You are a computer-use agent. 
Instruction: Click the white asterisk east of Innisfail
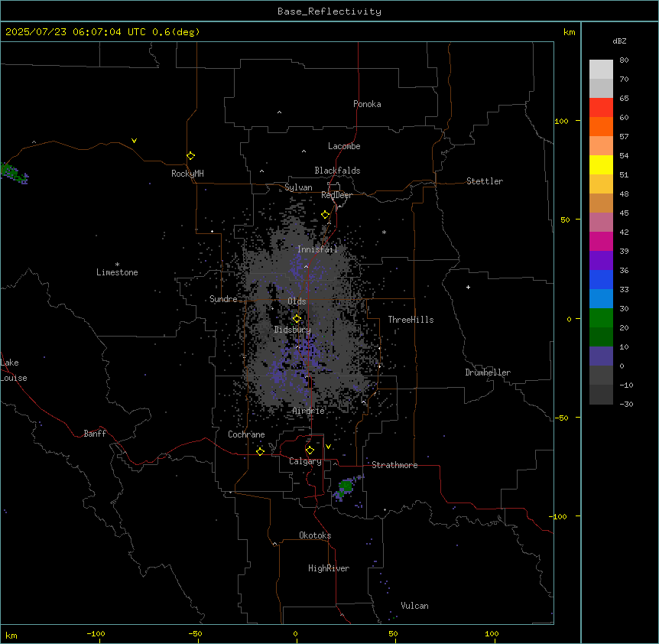(384, 232)
